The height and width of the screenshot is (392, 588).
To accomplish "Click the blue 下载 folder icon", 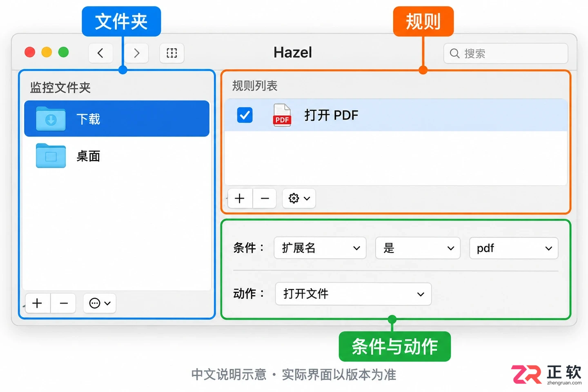I will click(51, 119).
